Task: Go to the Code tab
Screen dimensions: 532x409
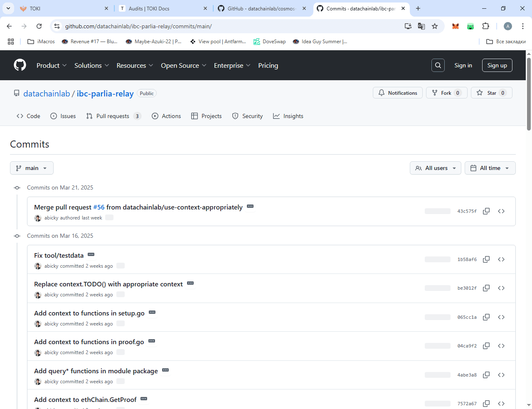Action: click(28, 116)
